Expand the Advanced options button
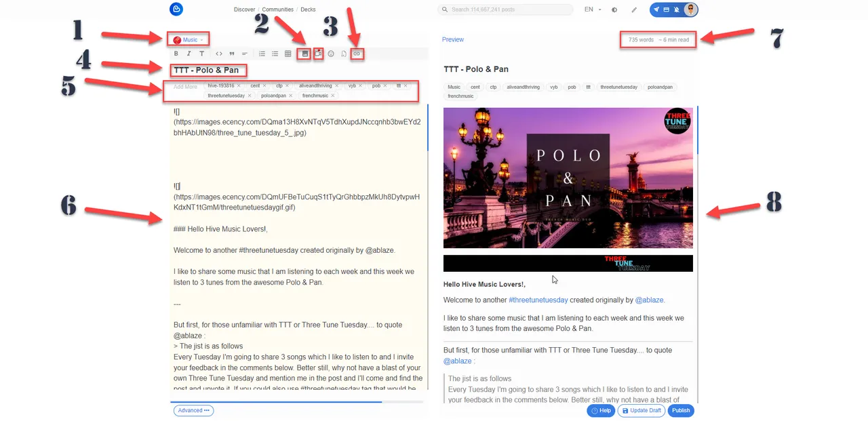868x421 pixels. (x=194, y=410)
